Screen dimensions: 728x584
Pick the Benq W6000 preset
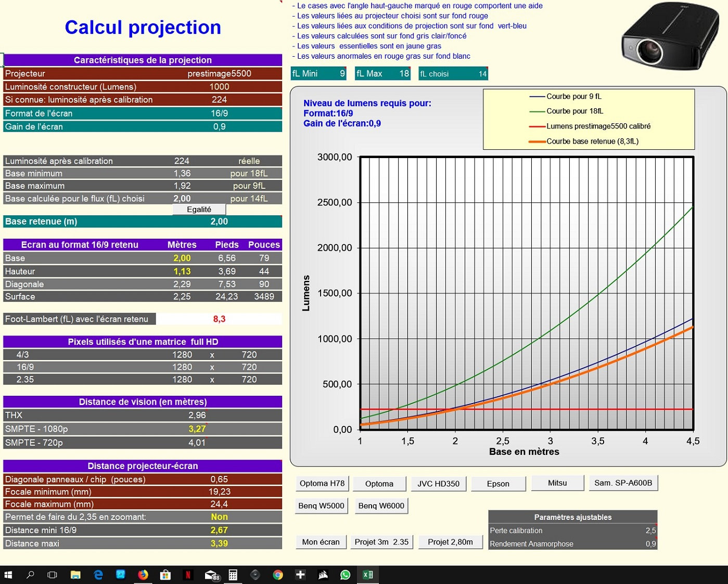381,505
